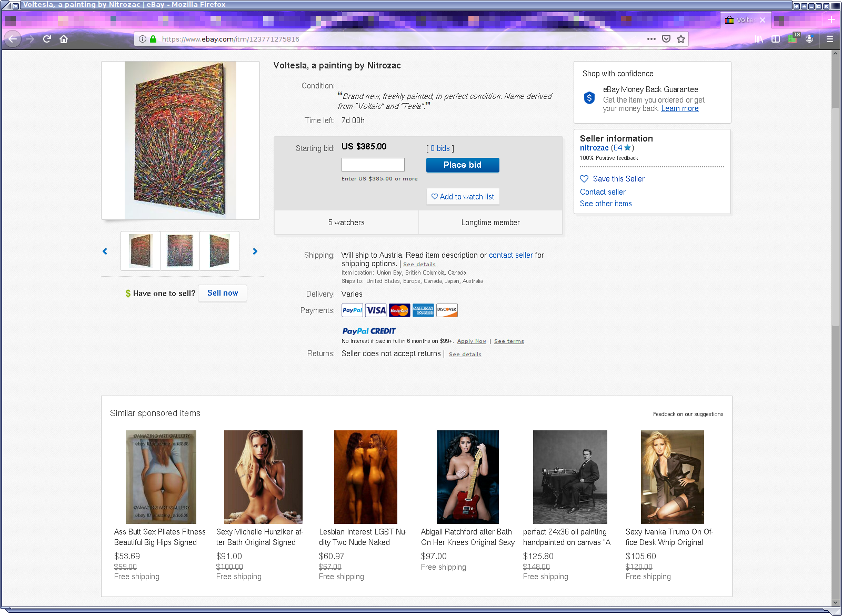Click the bid amount input field
This screenshot has height=616, width=842.
point(373,165)
